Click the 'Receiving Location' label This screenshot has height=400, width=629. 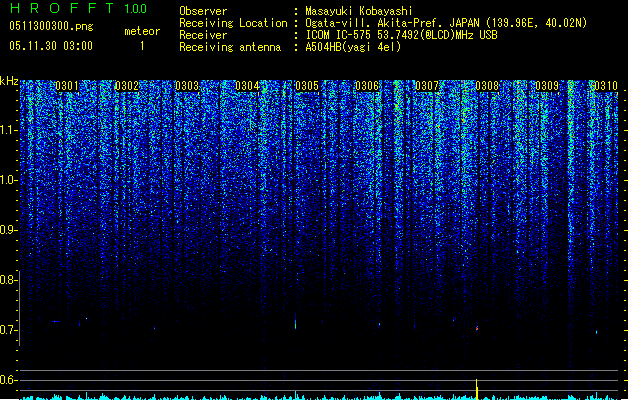click(x=233, y=23)
